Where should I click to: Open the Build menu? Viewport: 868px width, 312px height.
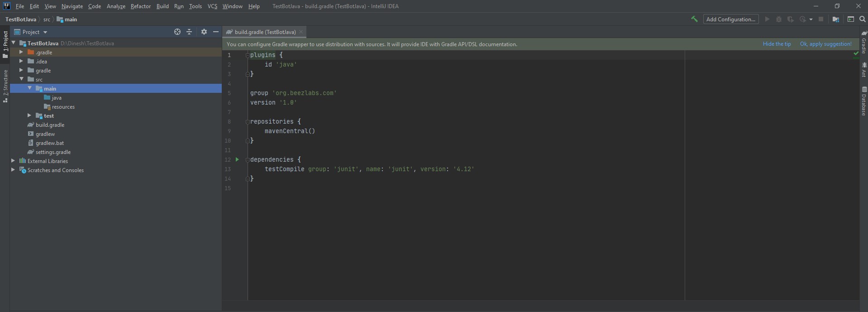tap(162, 6)
